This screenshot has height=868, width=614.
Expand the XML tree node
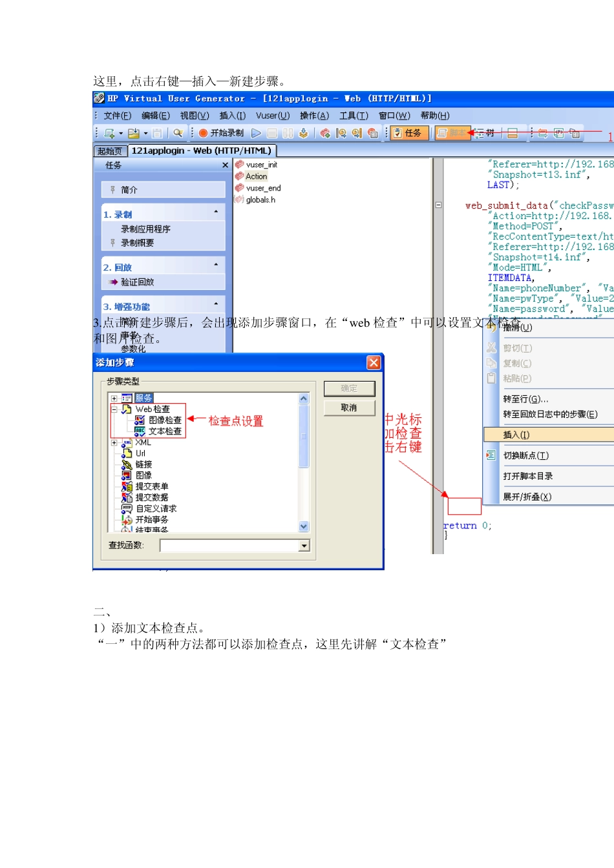pos(114,442)
